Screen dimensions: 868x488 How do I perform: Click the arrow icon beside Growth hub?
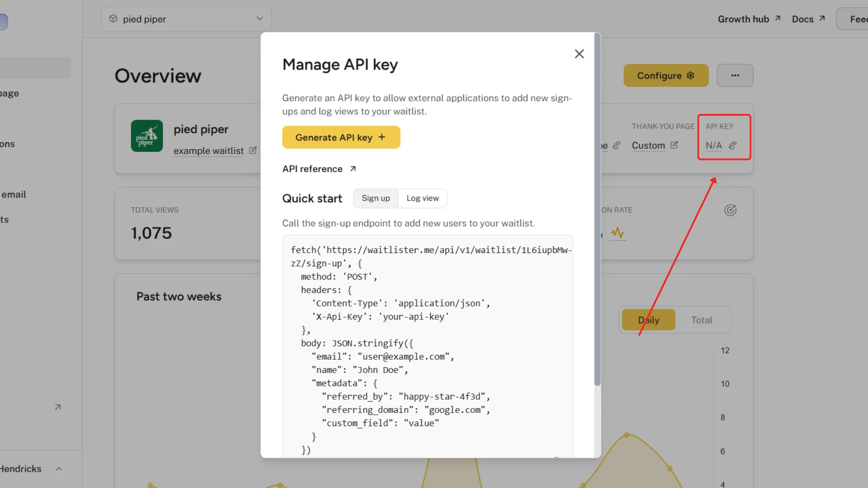point(778,19)
